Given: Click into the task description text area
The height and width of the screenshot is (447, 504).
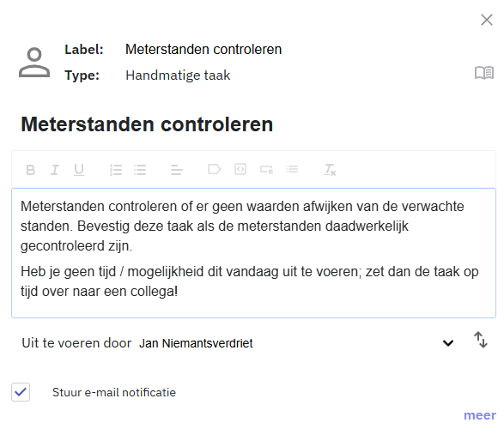Looking at the screenshot, I should (253, 253).
